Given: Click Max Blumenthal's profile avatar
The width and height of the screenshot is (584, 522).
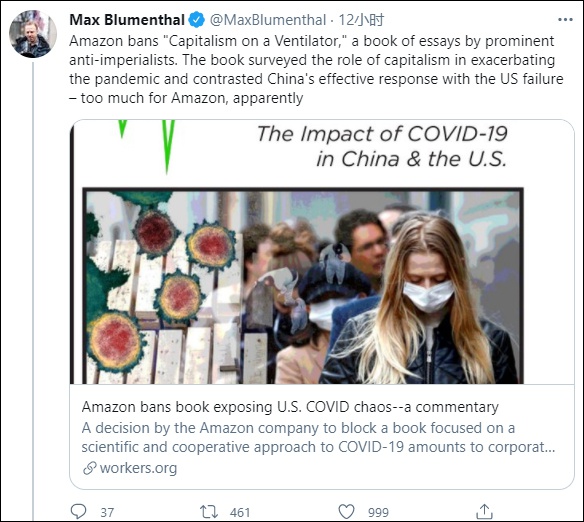Looking at the screenshot, I should coord(33,34).
